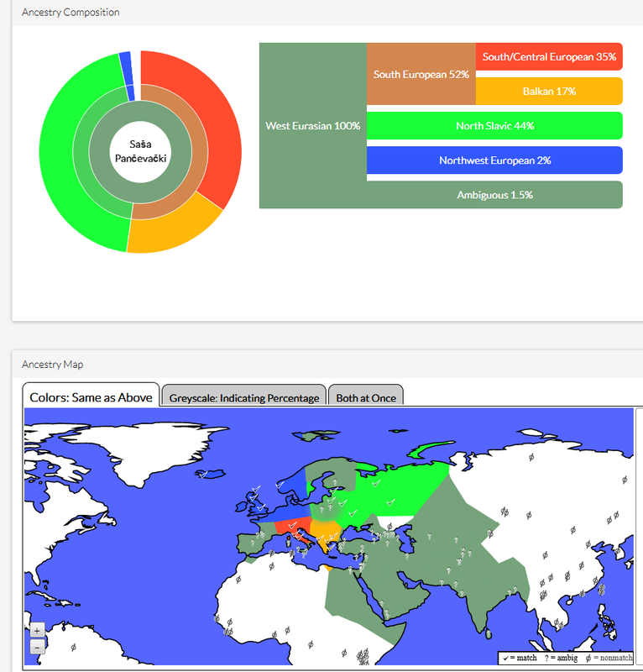
Task: Zoom out the ancestry map
Action: 37,647
